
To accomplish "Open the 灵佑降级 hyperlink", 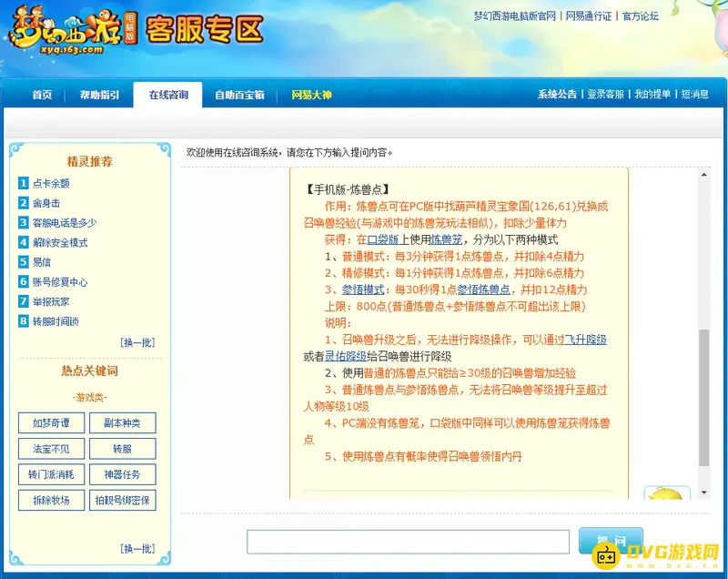I will click(346, 357).
